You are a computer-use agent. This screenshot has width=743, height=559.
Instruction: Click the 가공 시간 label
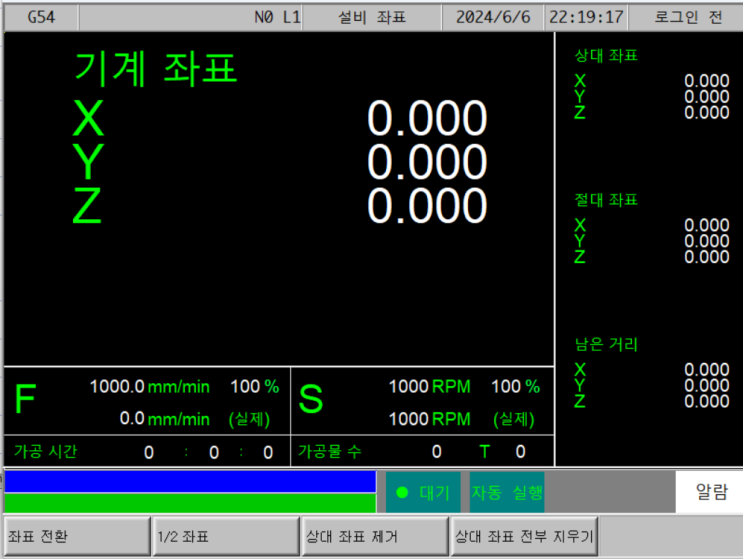(x=45, y=451)
